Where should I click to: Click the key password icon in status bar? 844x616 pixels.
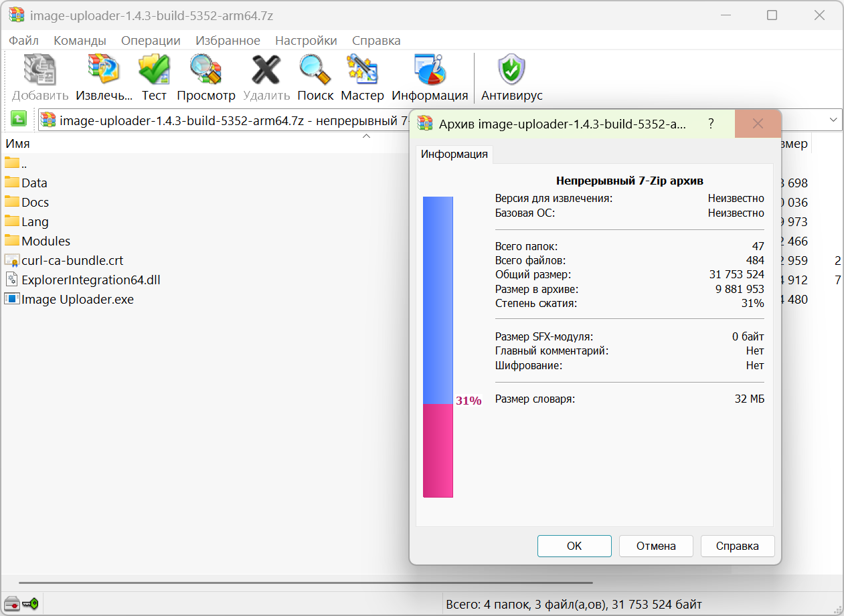pyautogui.click(x=30, y=604)
